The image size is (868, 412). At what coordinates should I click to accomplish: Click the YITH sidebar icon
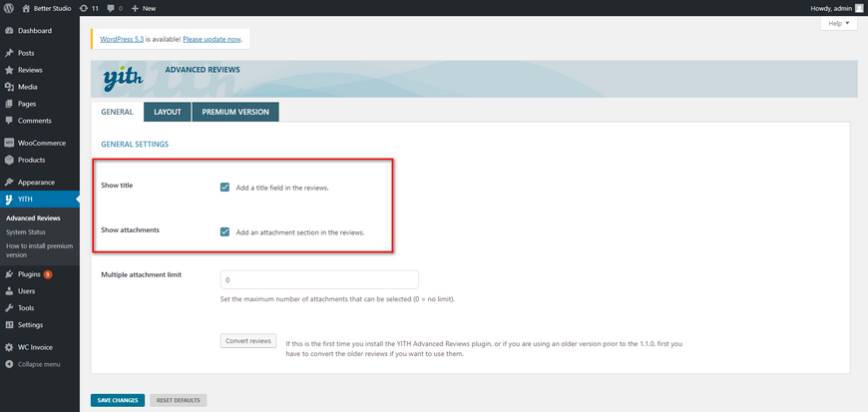point(9,200)
